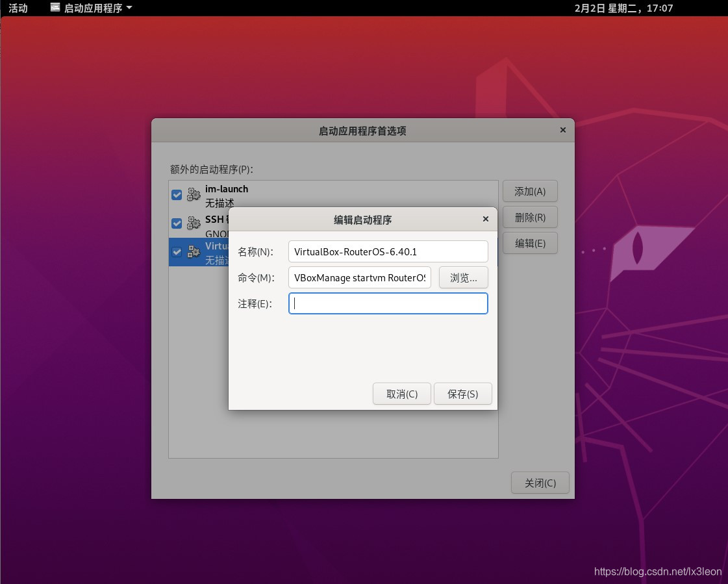Toggle the SSH startup entry checkbox
Viewport: 728px width, 584px height.
point(177,223)
